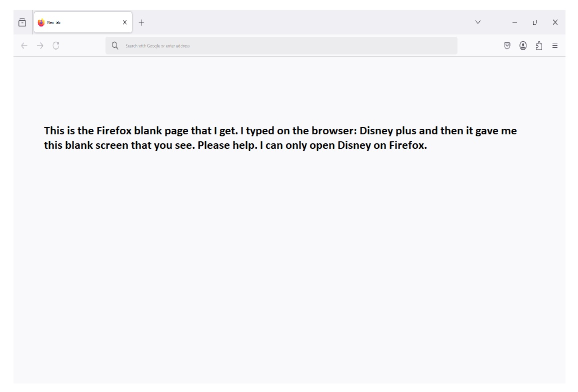Open a new tab with plus button
The width and height of the screenshot is (578, 392).
click(x=141, y=23)
